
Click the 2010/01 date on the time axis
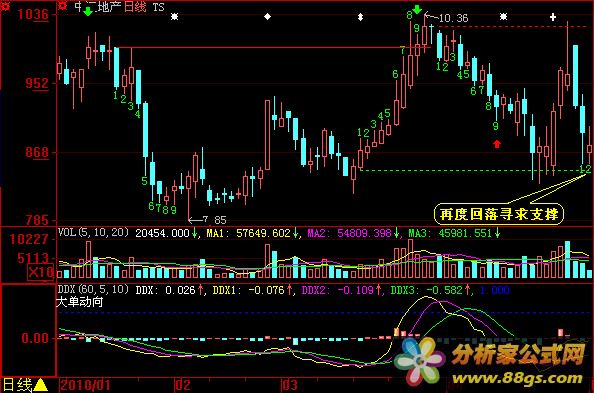click(x=85, y=385)
